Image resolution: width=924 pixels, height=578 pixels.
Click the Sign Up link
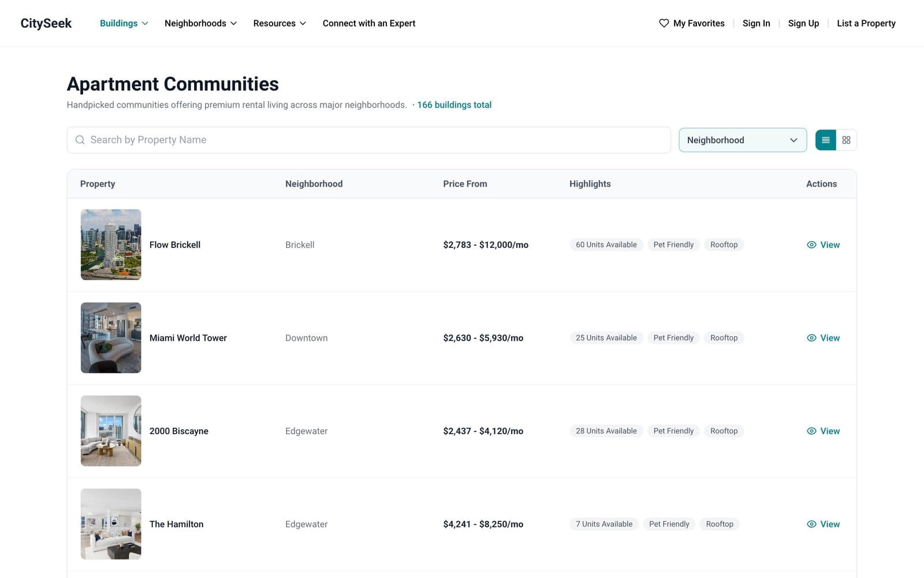[803, 23]
